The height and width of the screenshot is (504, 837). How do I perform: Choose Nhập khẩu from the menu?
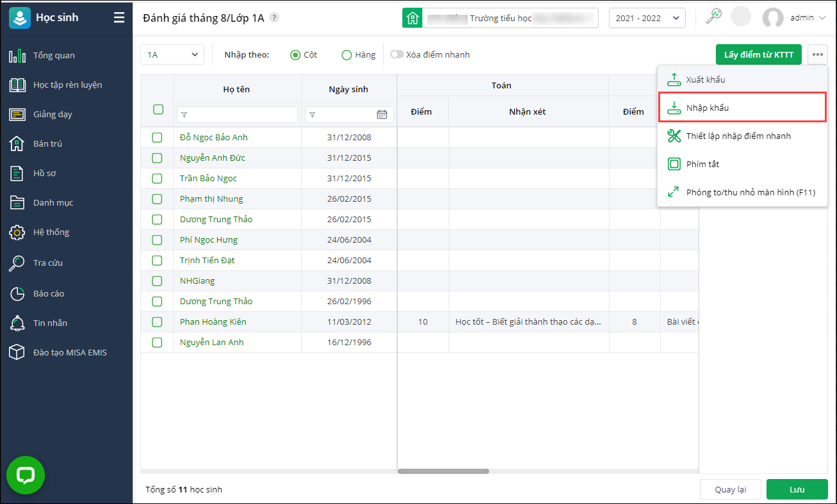[743, 108]
